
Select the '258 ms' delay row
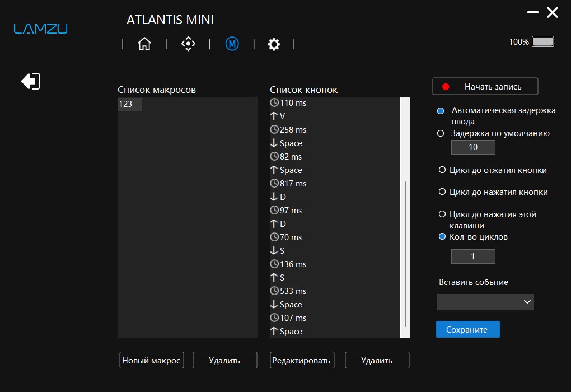[x=335, y=130]
